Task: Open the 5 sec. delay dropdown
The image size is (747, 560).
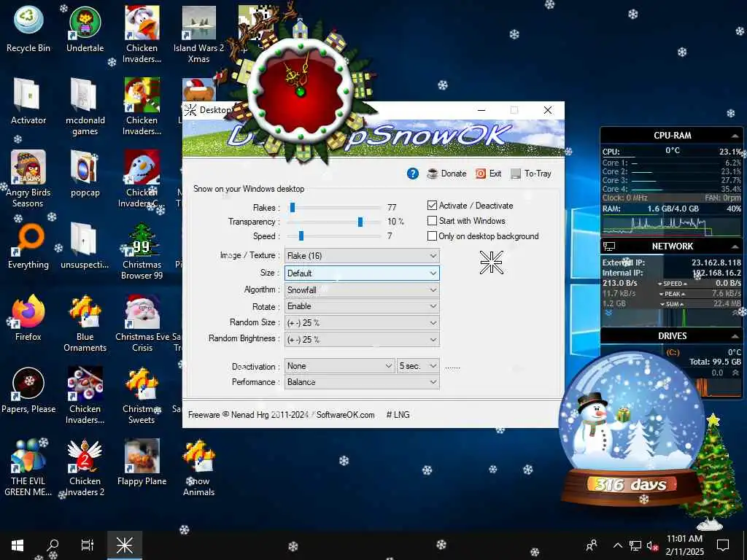Action: [x=418, y=366]
